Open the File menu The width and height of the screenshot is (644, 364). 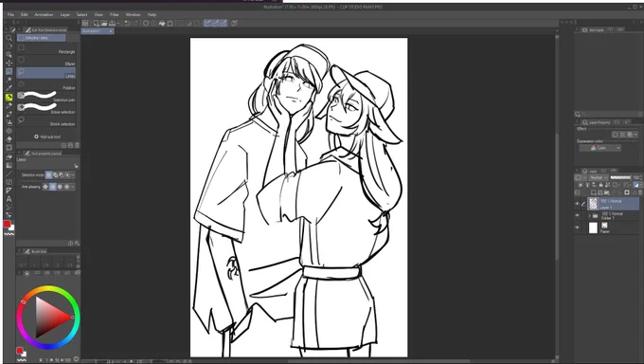click(x=10, y=15)
